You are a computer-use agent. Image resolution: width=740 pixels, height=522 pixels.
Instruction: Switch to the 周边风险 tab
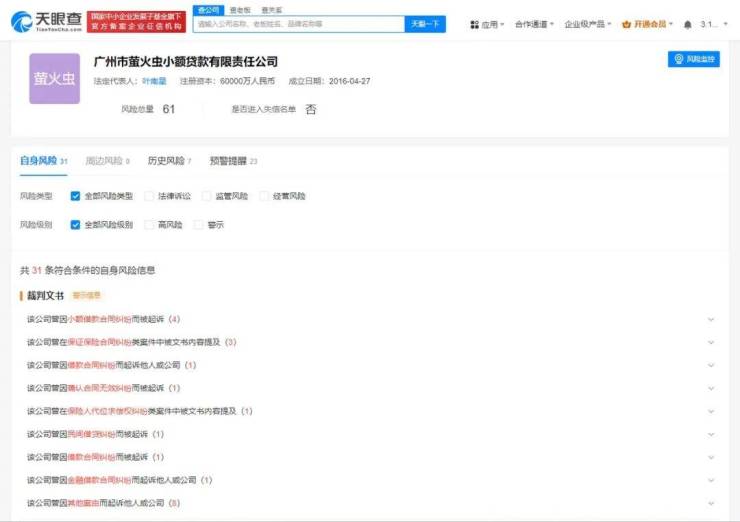[x=107, y=161]
